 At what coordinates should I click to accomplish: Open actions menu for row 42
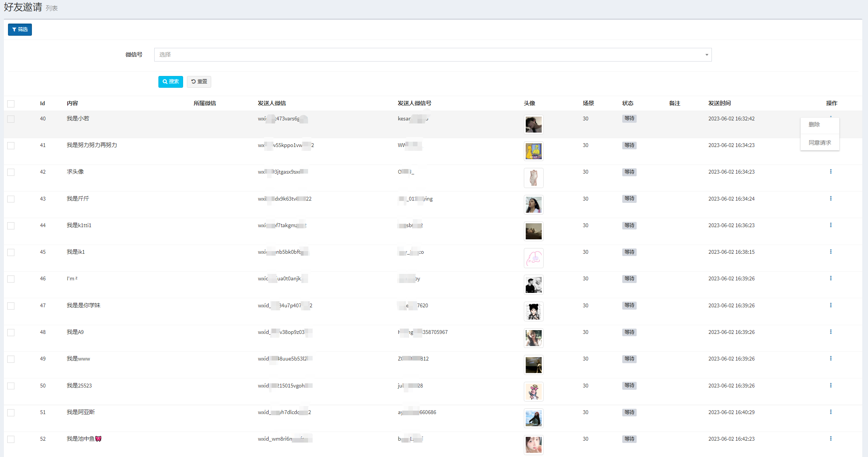tap(831, 172)
